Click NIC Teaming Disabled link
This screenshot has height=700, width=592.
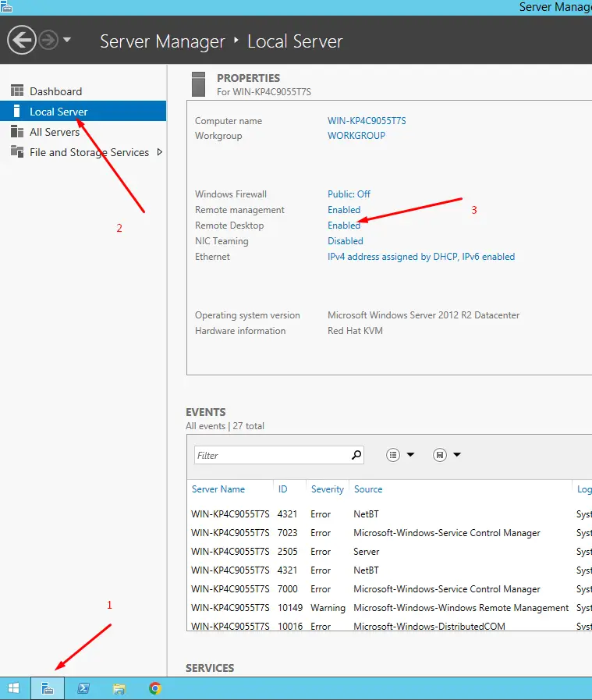346,241
